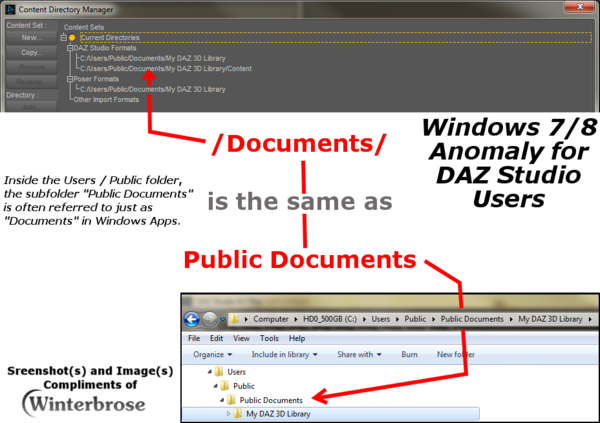This screenshot has height=423, width=600.
Task: Select the Public Documents folder in tree
Action: 271,400
